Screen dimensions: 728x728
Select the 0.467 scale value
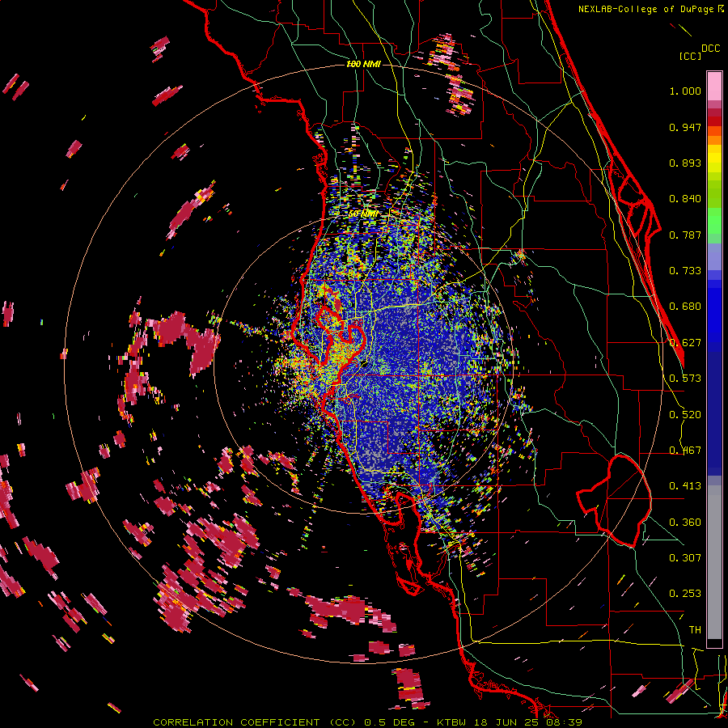(685, 451)
